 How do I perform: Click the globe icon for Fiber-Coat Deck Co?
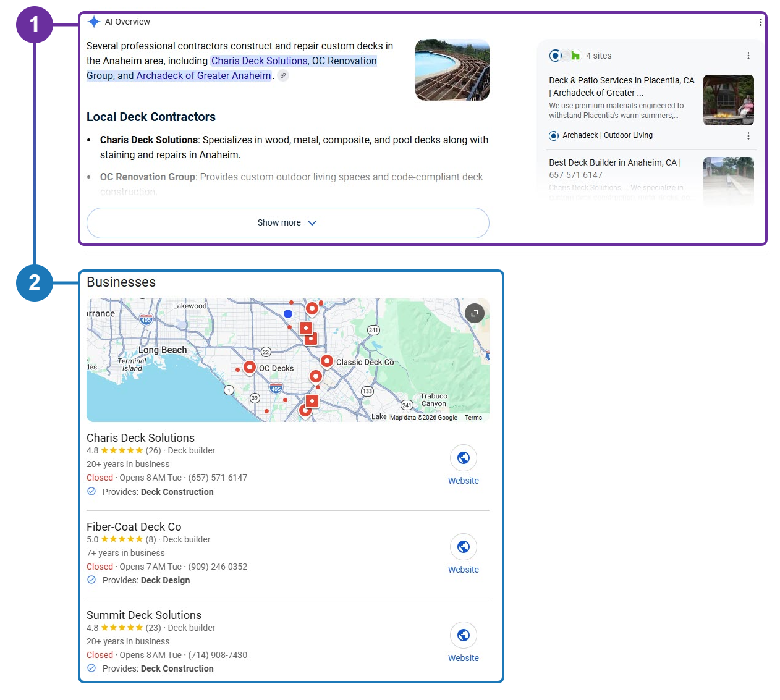click(x=464, y=547)
